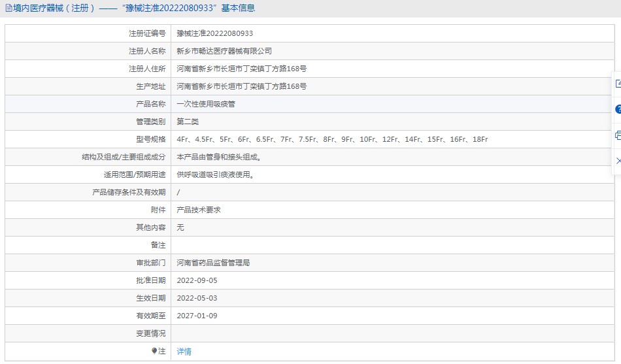Viewport: 621px width, 364px height.
Task: Click the 注册人名称 row label
Action: click(x=147, y=51)
